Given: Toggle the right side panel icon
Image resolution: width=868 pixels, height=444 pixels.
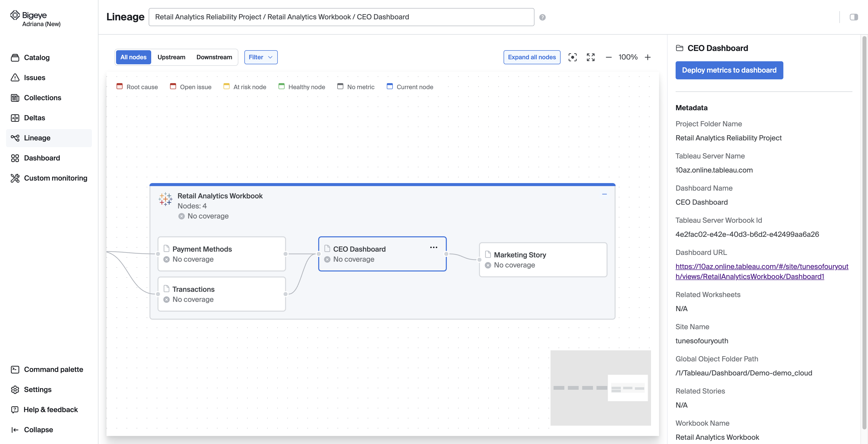Looking at the screenshot, I should 853,17.
